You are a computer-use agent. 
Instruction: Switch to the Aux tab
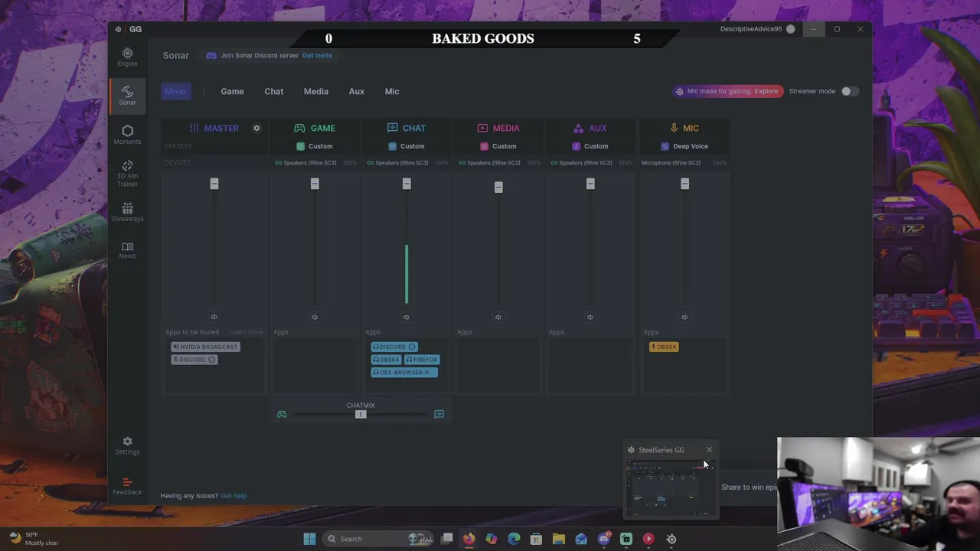[x=356, y=91]
